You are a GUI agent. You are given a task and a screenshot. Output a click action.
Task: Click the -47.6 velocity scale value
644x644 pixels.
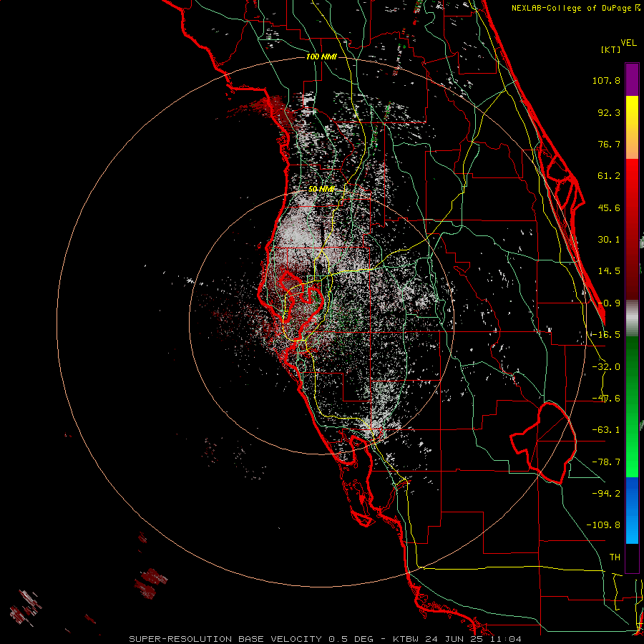pyautogui.click(x=606, y=399)
